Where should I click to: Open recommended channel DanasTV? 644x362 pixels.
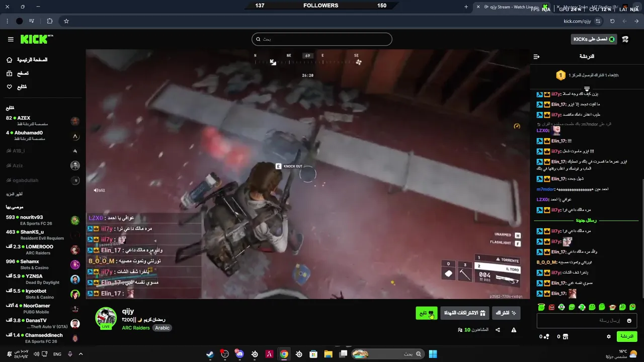pos(43,323)
